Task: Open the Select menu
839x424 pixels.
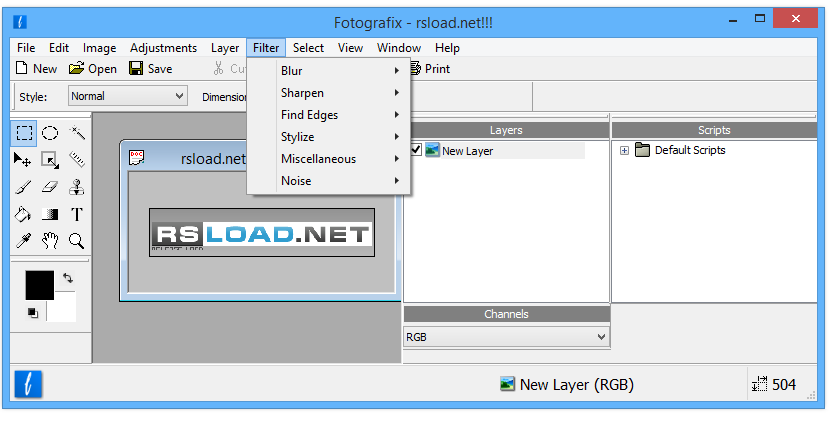Action: point(308,48)
